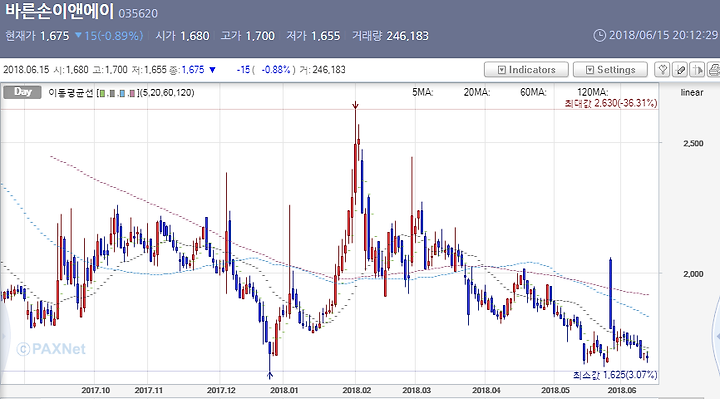
Task: Click the blue min-price arrow marker
Action: (270, 375)
